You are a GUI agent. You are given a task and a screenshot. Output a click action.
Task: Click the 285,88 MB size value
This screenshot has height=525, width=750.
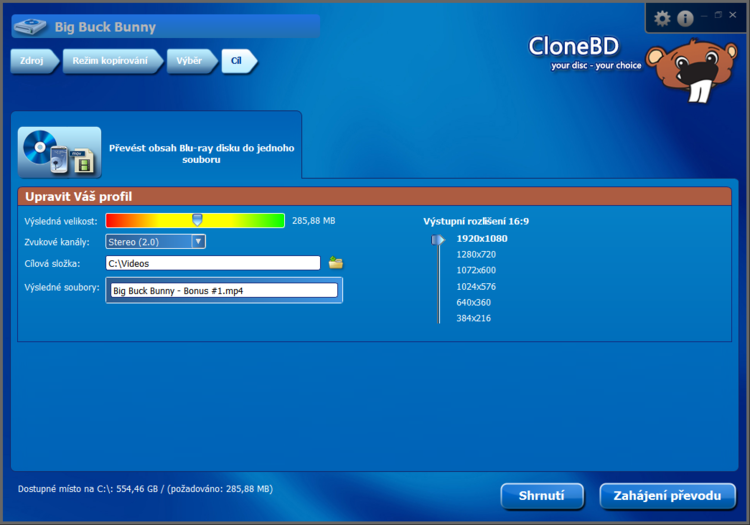(x=314, y=220)
